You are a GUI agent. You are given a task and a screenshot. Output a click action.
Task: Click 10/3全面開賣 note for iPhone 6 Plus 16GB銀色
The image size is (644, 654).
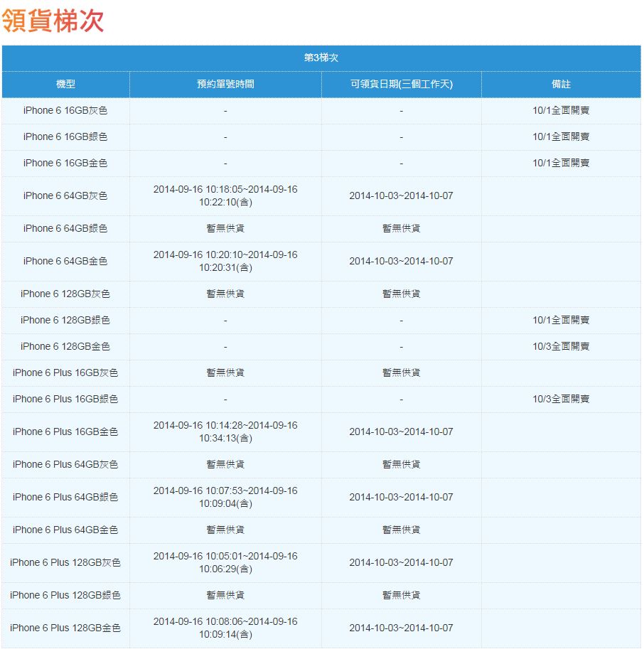tap(561, 400)
